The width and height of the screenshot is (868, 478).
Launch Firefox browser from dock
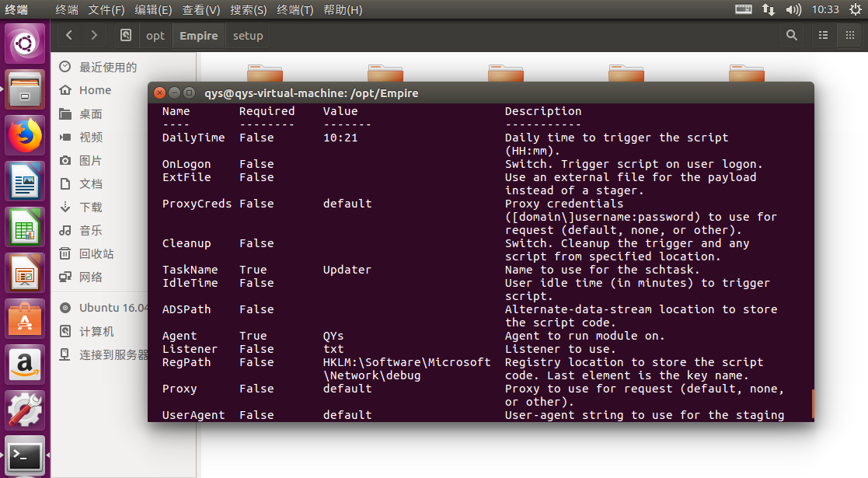(25, 136)
